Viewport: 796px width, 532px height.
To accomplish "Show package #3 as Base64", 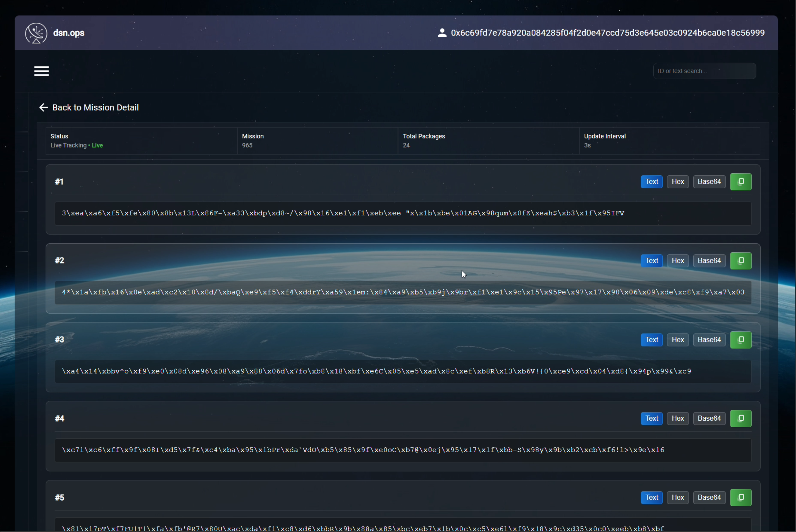I will (x=709, y=340).
